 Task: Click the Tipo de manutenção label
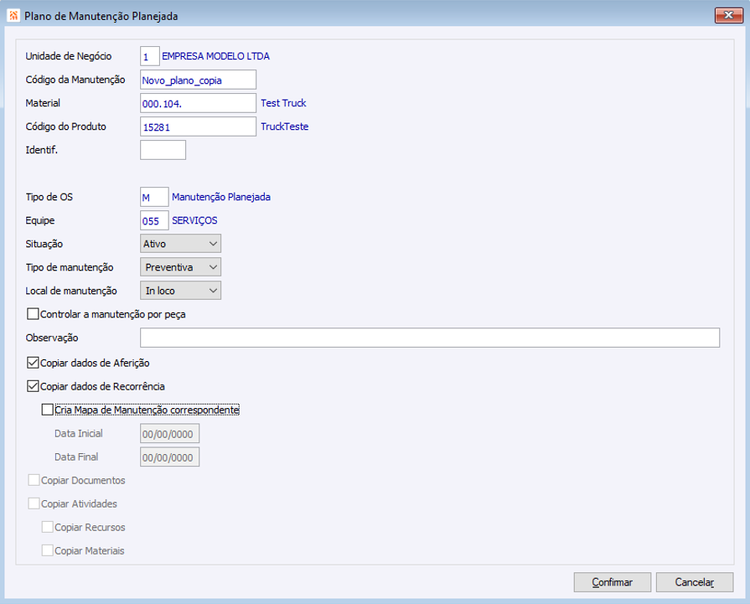click(69, 267)
